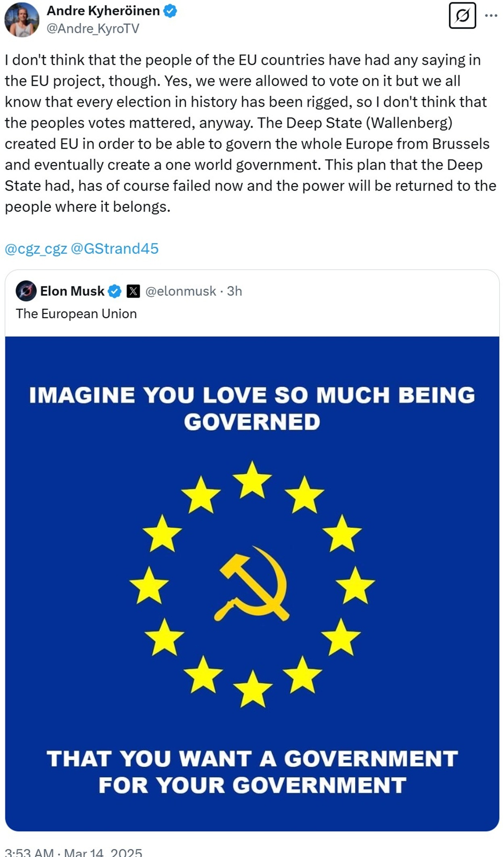
Task: Click Andre Kyheröinen's blue verified badge
Action: click(x=170, y=11)
